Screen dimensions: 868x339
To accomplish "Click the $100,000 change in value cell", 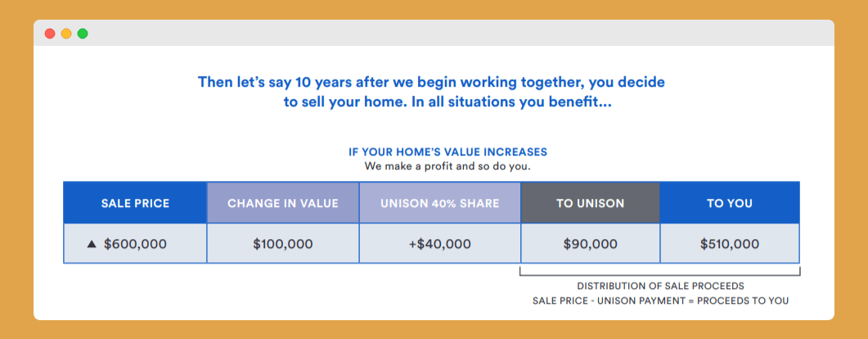I will (283, 244).
